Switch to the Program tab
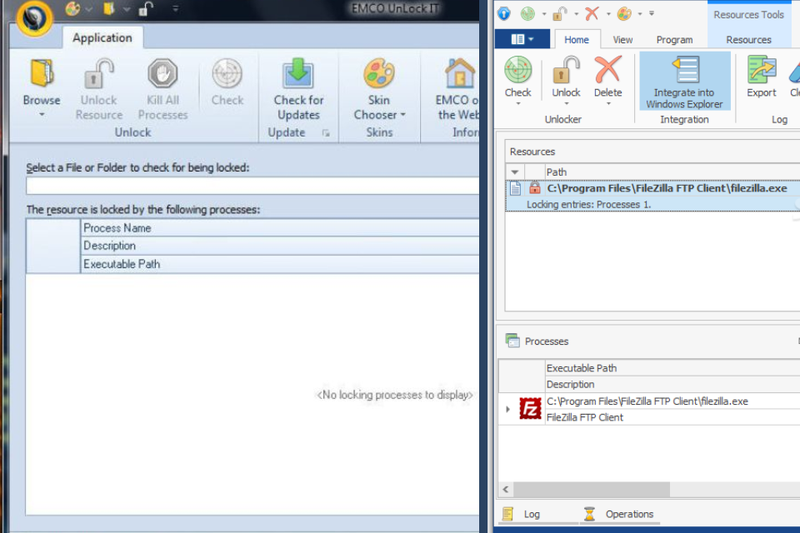The image size is (800, 533). [674, 39]
